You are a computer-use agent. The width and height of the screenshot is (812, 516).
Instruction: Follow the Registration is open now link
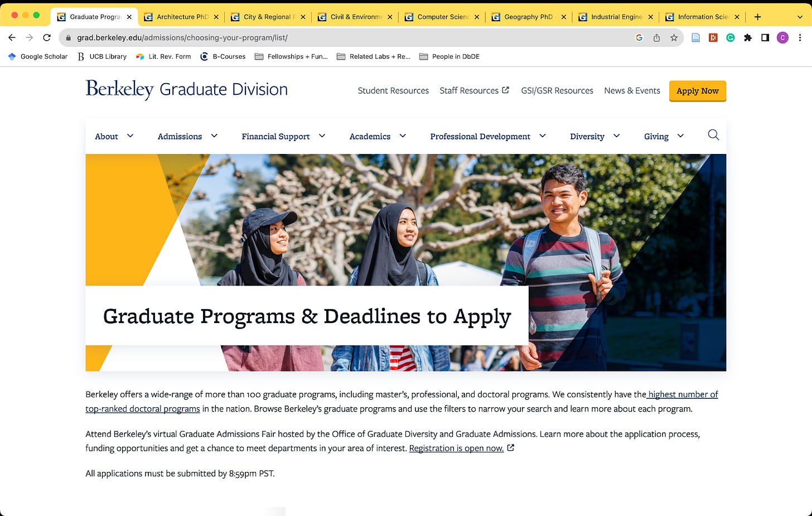coord(456,448)
